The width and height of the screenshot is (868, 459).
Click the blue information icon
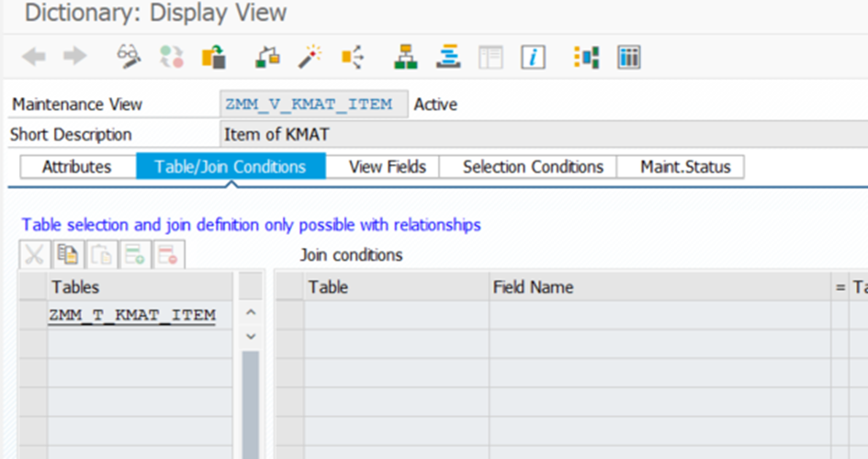[533, 57]
